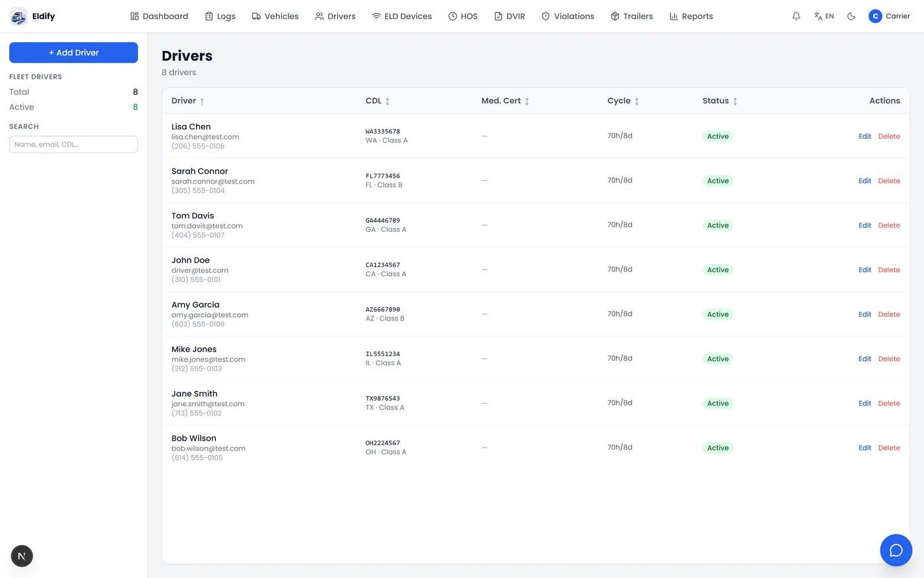Click Bob Wilson's OH · Class A text
This screenshot has height=578, width=924.
click(x=386, y=452)
